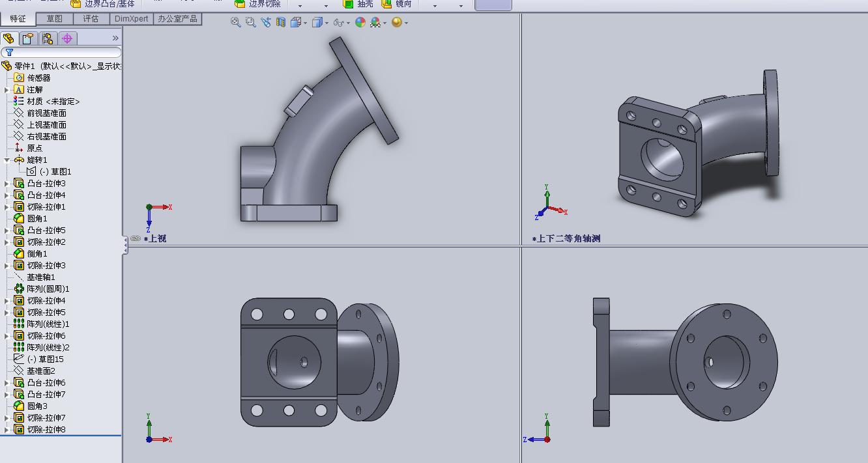868x463 pixels.
Task: Click the Hide/Show Items glasses icon
Action: (x=338, y=22)
